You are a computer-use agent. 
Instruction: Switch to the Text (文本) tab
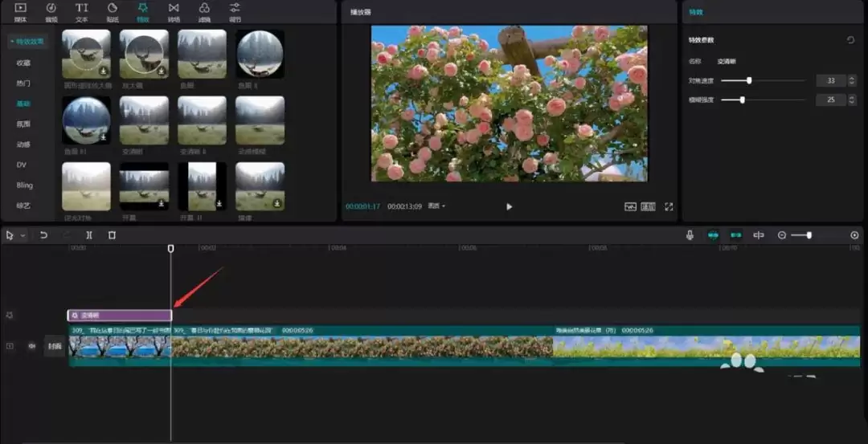click(x=81, y=10)
